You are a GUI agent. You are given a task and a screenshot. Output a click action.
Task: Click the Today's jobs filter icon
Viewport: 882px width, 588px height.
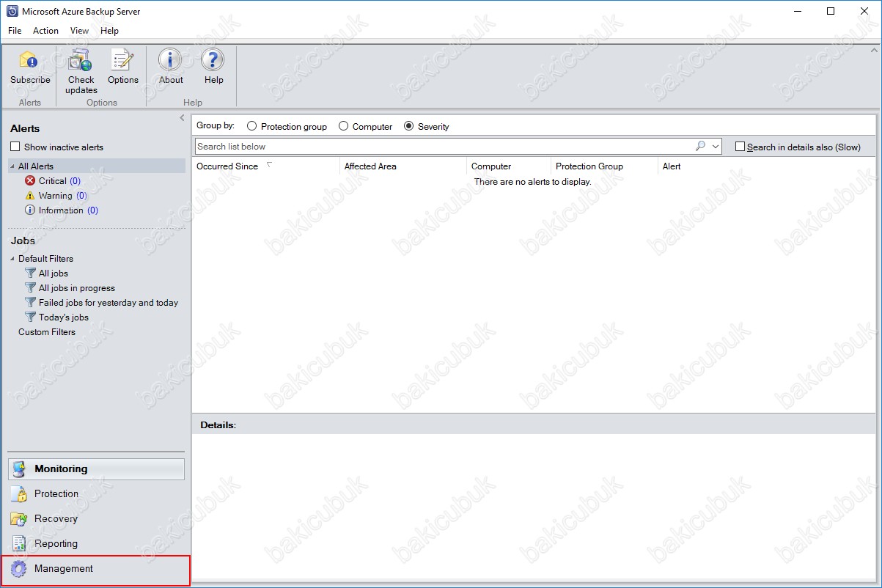pyautogui.click(x=30, y=317)
